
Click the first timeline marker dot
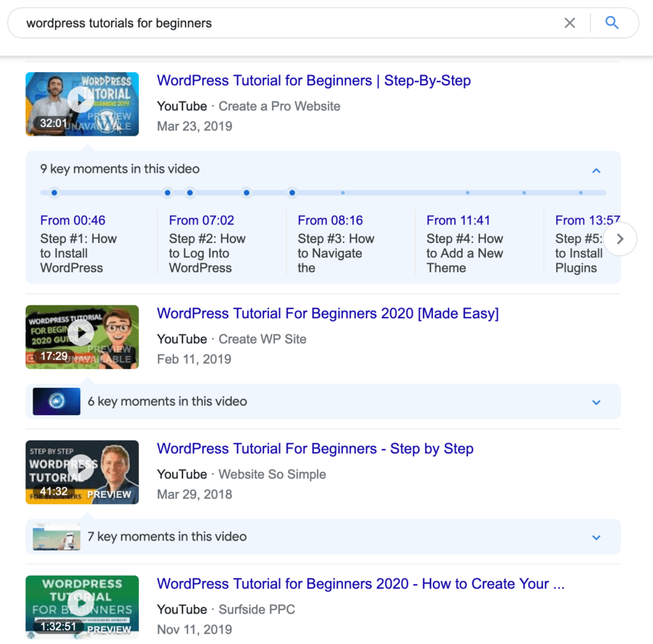54,193
